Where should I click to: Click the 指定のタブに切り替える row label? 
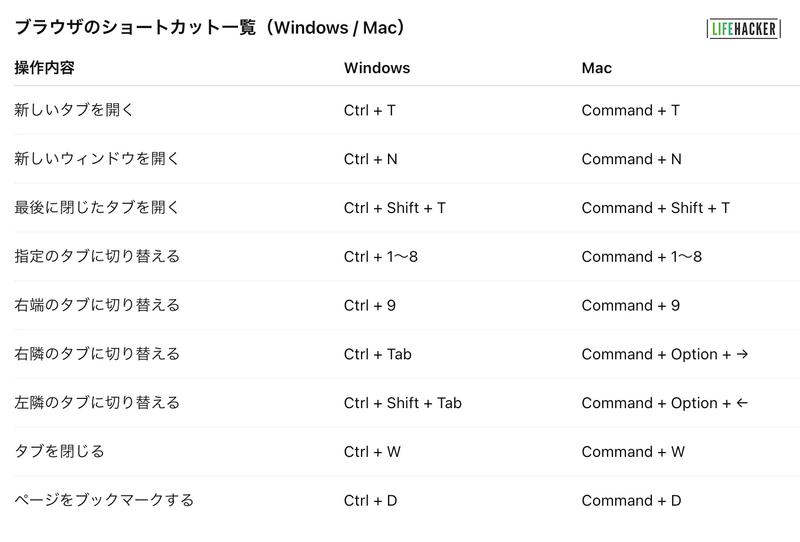pyautogui.click(x=97, y=257)
